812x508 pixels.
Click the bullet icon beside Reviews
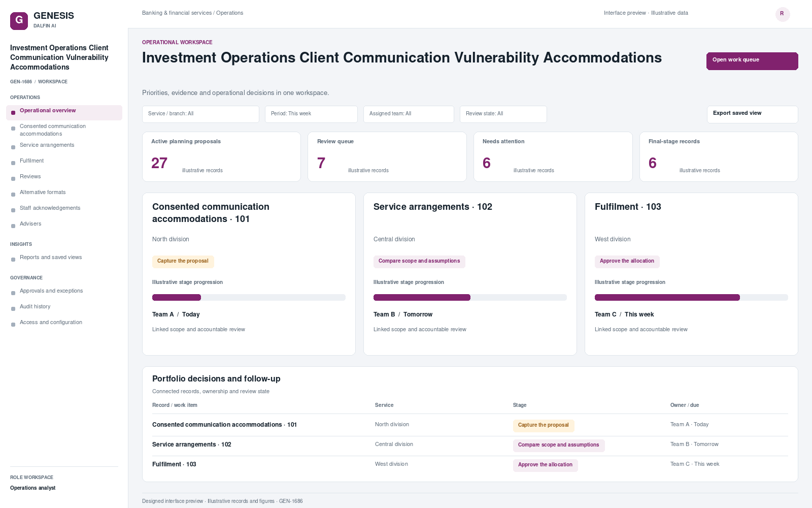(x=13, y=179)
